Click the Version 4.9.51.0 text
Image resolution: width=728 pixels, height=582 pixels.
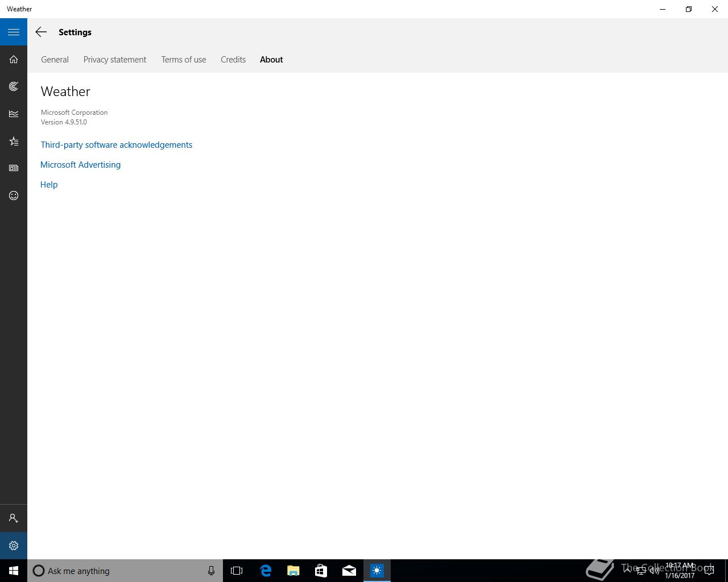64,122
